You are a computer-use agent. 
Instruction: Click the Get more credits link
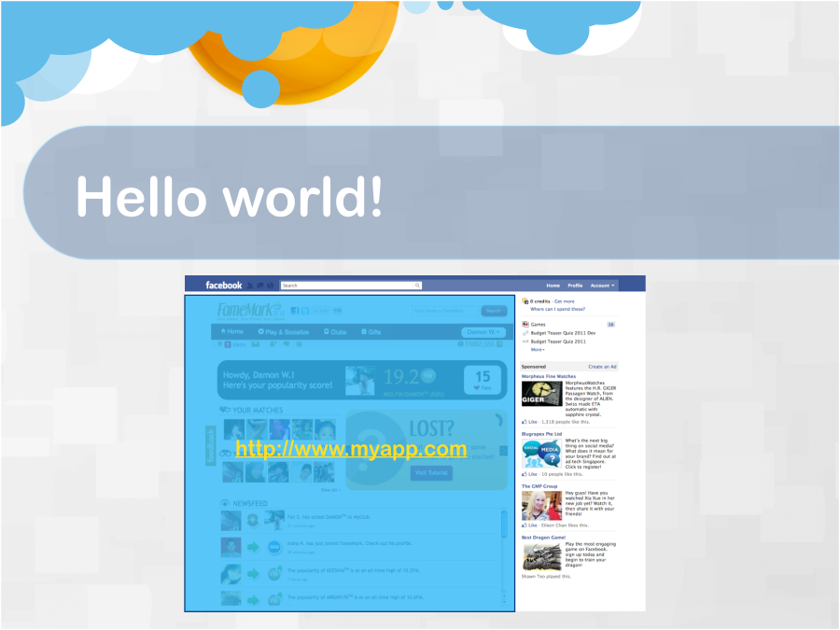[x=564, y=301]
